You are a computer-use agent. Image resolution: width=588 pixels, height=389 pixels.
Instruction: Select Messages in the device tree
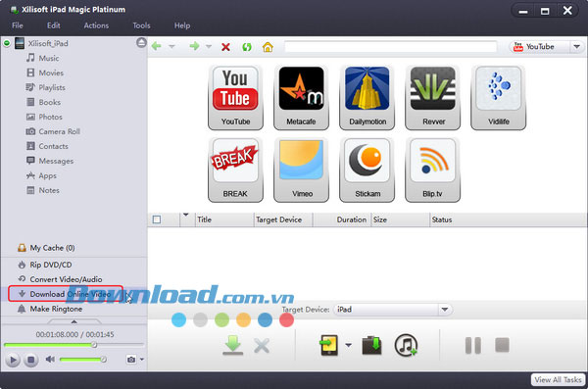click(50, 161)
